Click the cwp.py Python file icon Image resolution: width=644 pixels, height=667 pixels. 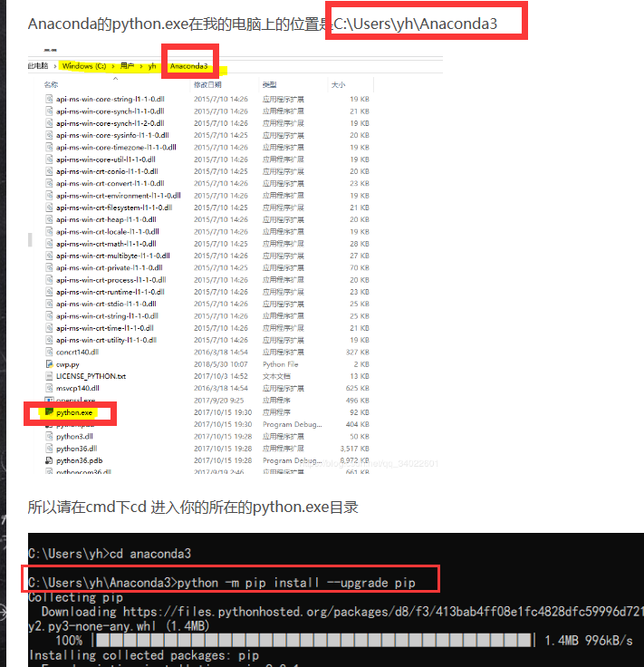pyautogui.click(x=49, y=364)
